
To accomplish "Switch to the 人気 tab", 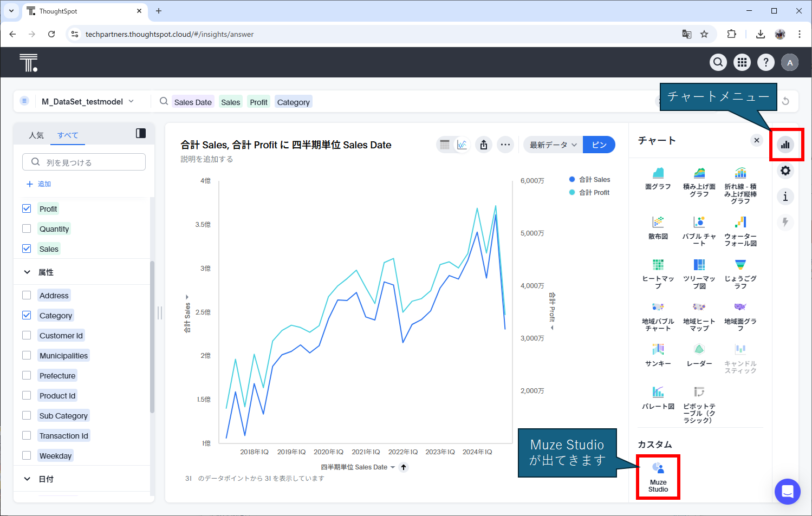I will 36,135.
